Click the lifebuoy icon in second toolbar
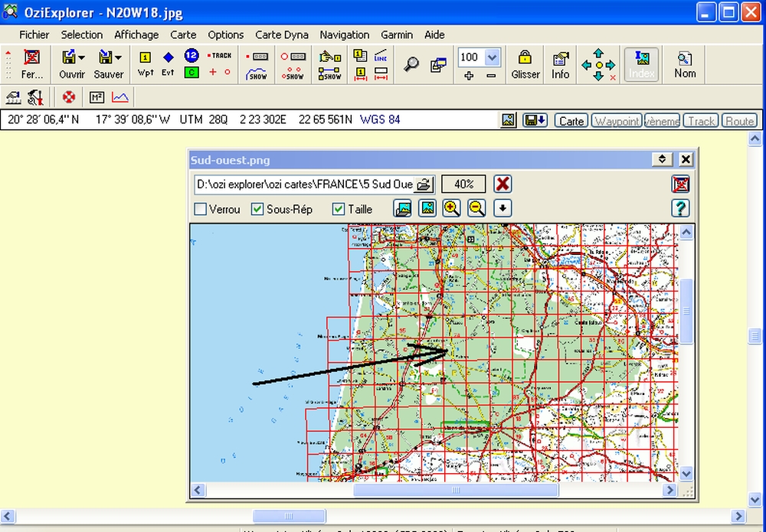Image resolution: width=766 pixels, height=532 pixels. coord(69,97)
